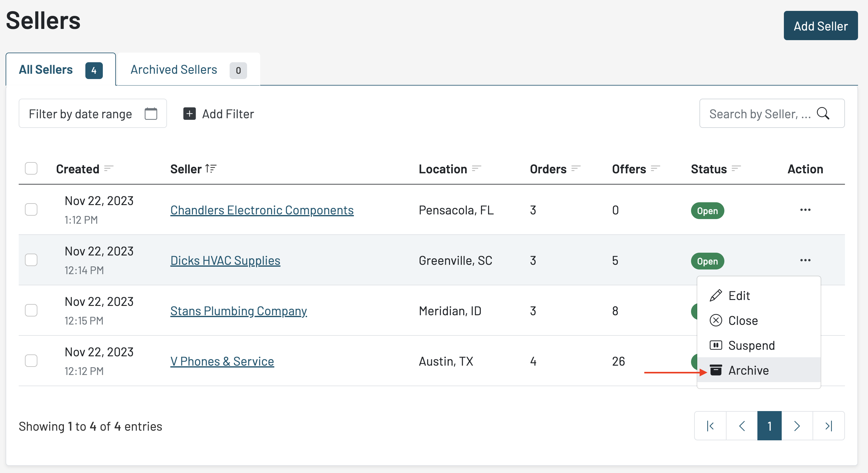Sort by the Orders column icon

point(576,168)
